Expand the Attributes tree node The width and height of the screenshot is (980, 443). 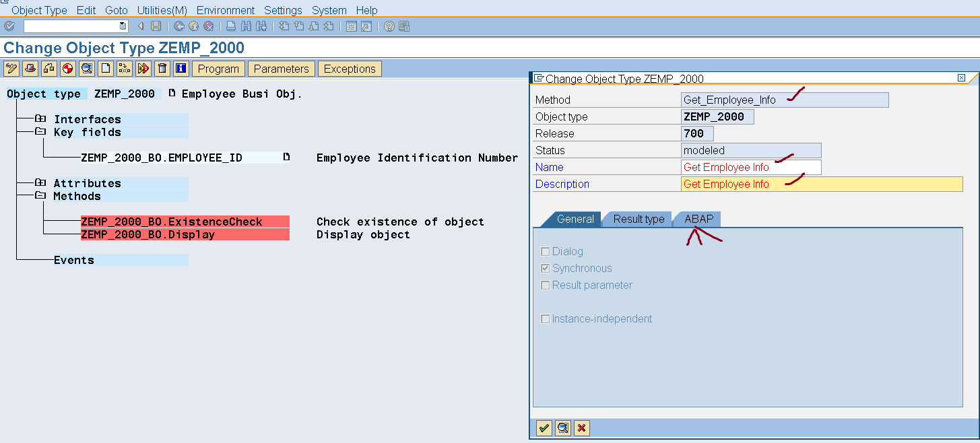click(x=40, y=183)
